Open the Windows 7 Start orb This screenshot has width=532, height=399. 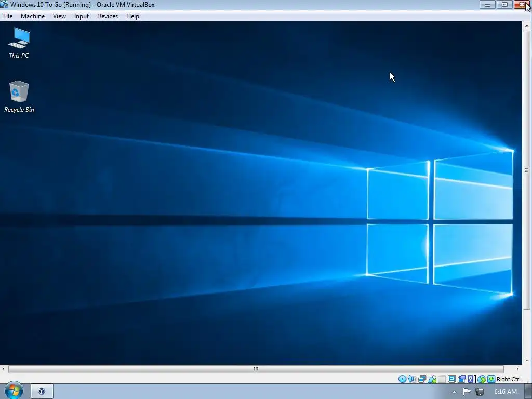[x=13, y=391]
